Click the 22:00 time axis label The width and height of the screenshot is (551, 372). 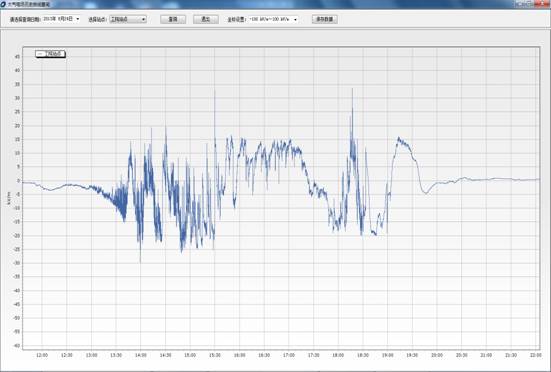(x=536, y=355)
